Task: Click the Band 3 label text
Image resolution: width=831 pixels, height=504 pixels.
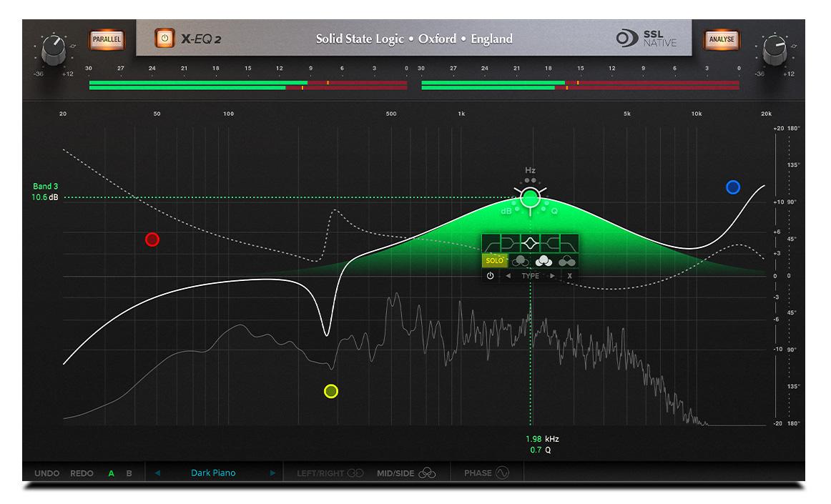Action: click(46, 186)
